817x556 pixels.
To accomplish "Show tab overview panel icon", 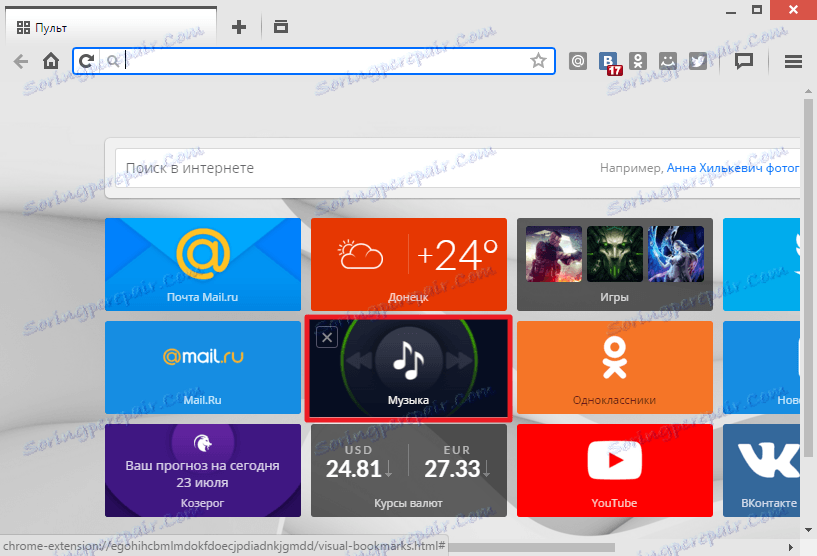I will pyautogui.click(x=281, y=27).
